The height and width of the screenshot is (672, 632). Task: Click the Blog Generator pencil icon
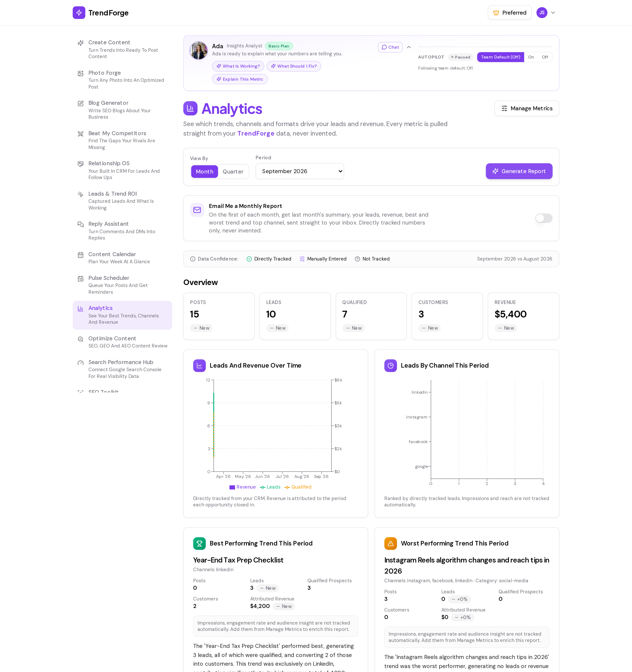point(80,103)
